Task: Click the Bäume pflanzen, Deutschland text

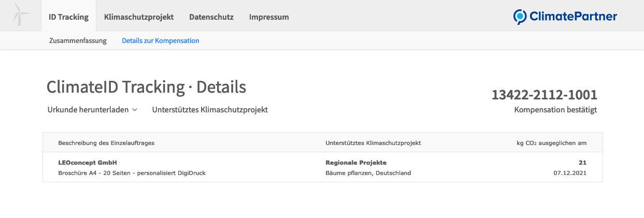Action: (x=368, y=173)
